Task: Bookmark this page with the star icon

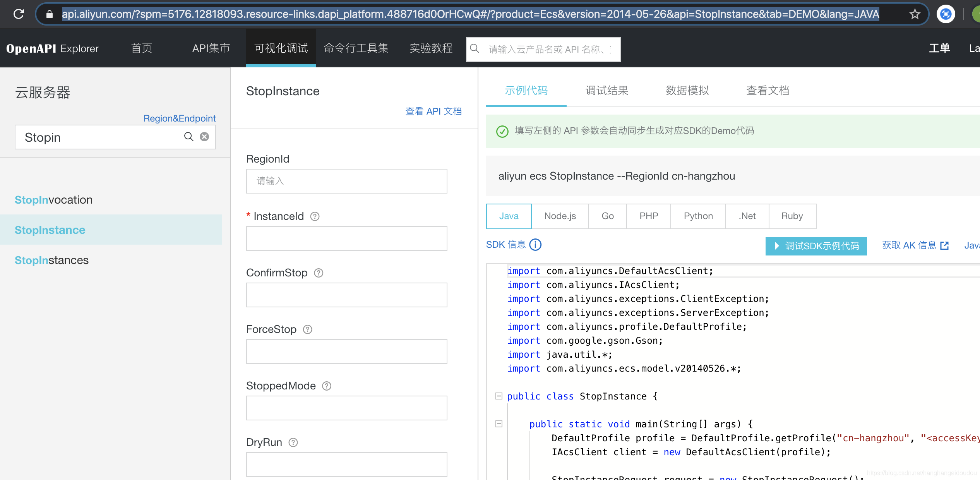Action: (x=915, y=14)
